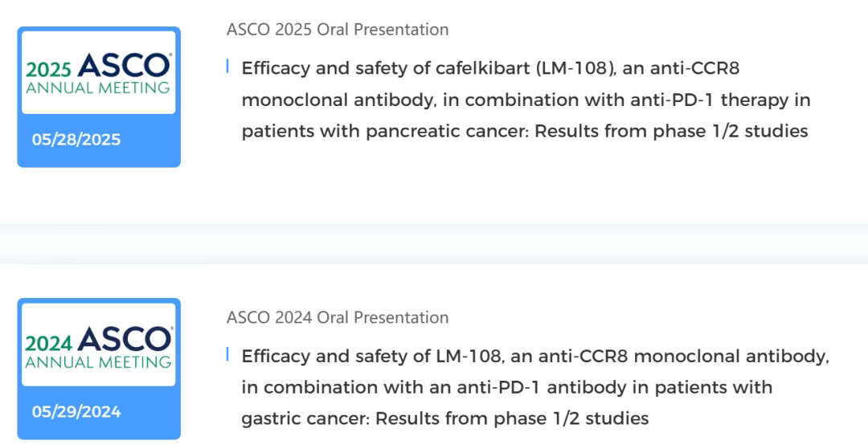The height and width of the screenshot is (445, 868).
Task: Click the blue marker before the LM-108 gastric title
Action: click(x=228, y=354)
